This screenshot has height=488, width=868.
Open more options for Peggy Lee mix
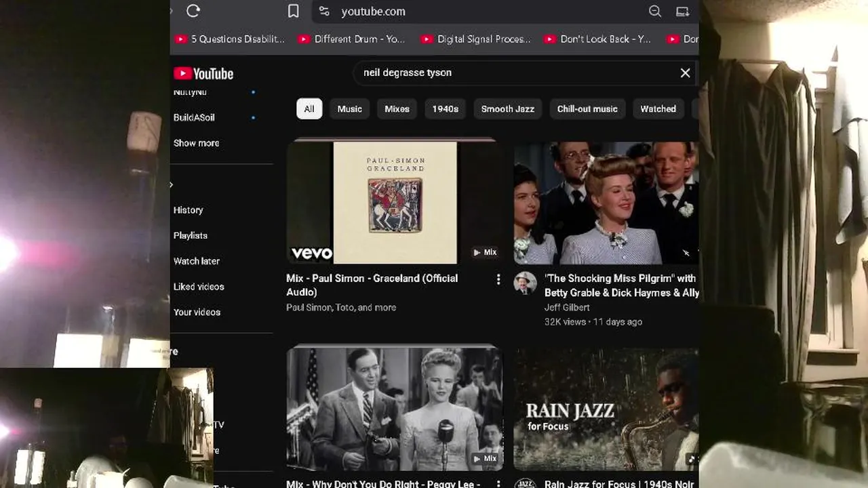coord(498,484)
